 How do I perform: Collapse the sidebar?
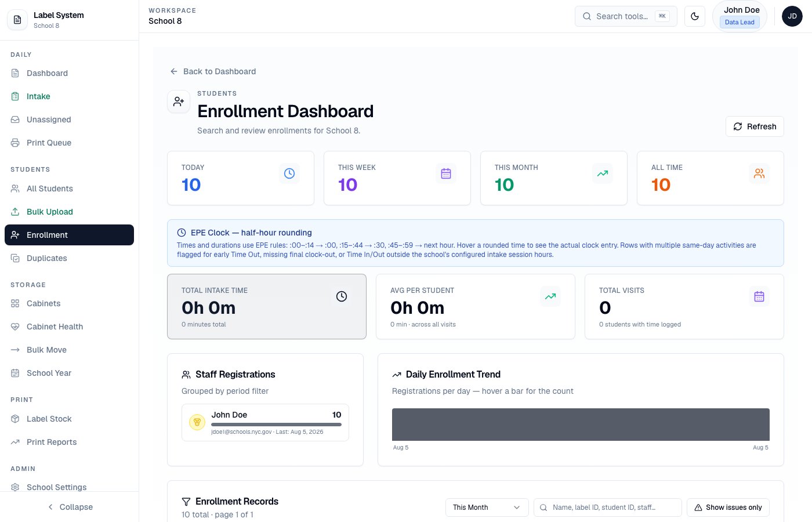pos(70,507)
